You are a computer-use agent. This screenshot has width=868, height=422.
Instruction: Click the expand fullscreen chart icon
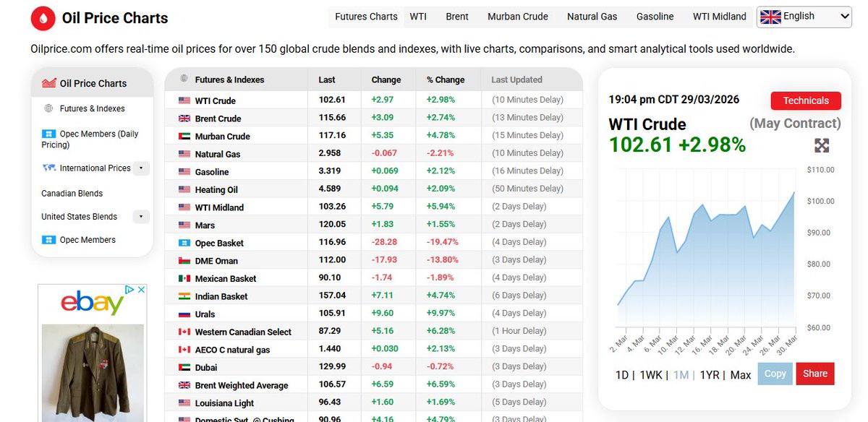pos(822,145)
